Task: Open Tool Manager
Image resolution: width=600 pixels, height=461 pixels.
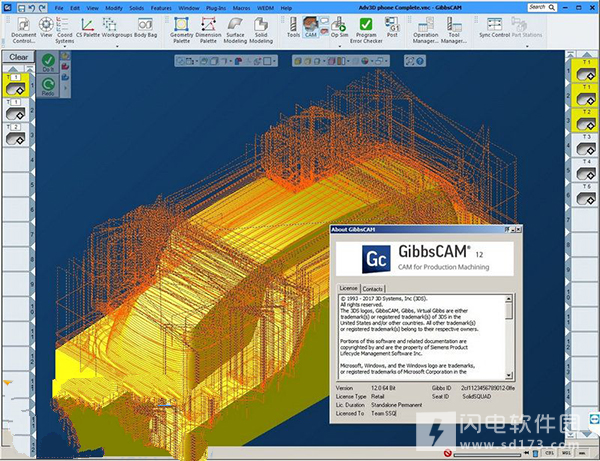Action: (454, 30)
